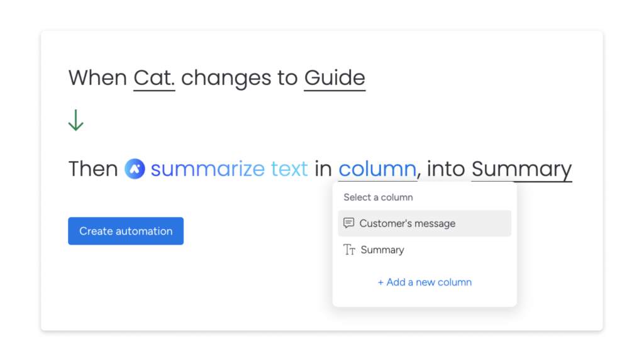Click the green down arrow icon
Screen dimensions: 644x361
[76, 120]
